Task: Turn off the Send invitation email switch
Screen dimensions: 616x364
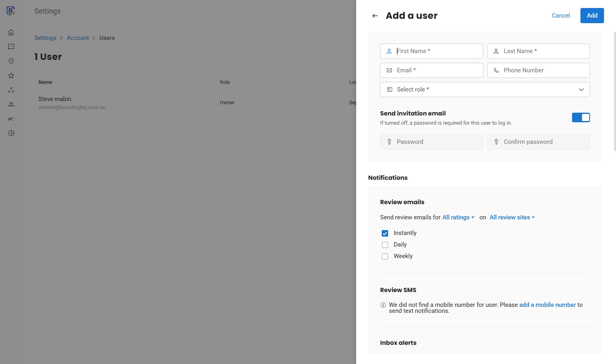Action: [580, 117]
